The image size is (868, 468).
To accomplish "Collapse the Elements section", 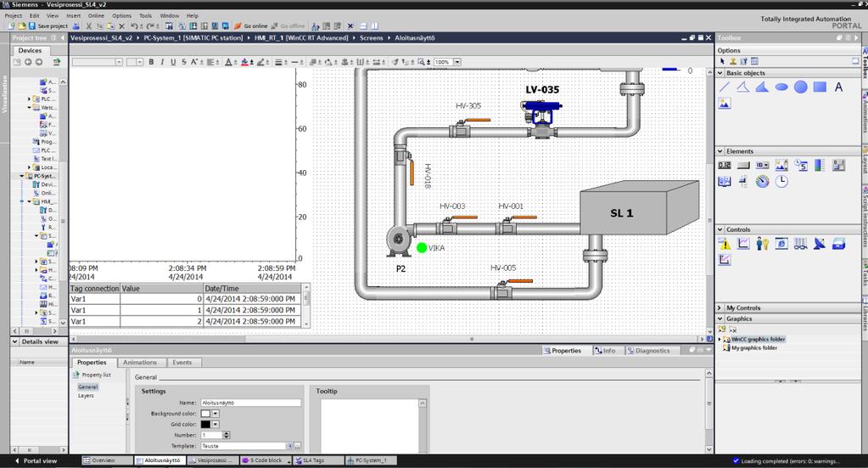I will [x=720, y=151].
